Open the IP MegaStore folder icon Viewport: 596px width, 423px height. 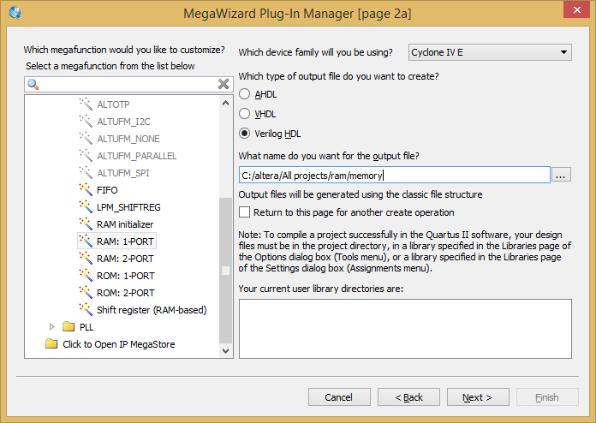click(51, 344)
